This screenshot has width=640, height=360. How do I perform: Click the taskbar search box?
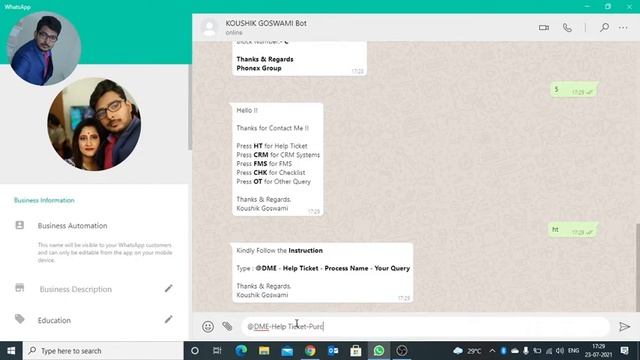103,351
